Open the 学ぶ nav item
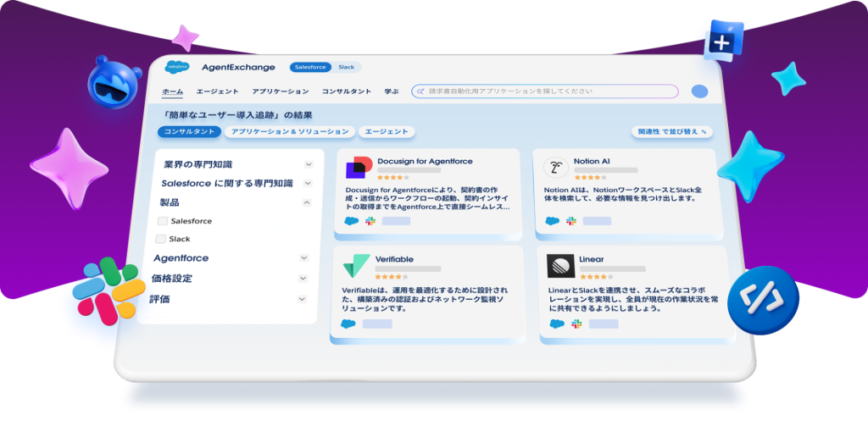The width and height of the screenshot is (868, 426). click(x=392, y=91)
